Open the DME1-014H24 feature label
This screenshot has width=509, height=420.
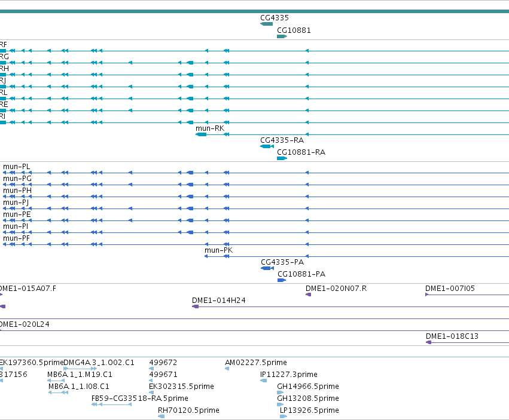click(x=219, y=301)
